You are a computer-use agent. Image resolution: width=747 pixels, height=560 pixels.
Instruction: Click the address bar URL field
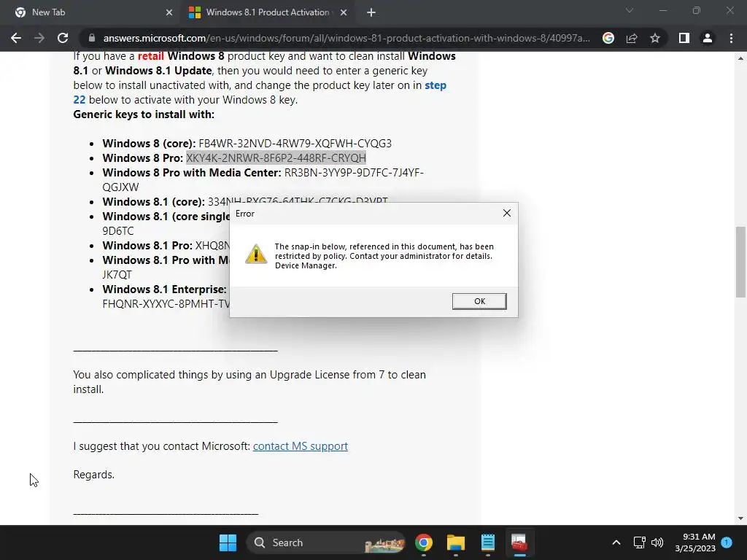346,38
